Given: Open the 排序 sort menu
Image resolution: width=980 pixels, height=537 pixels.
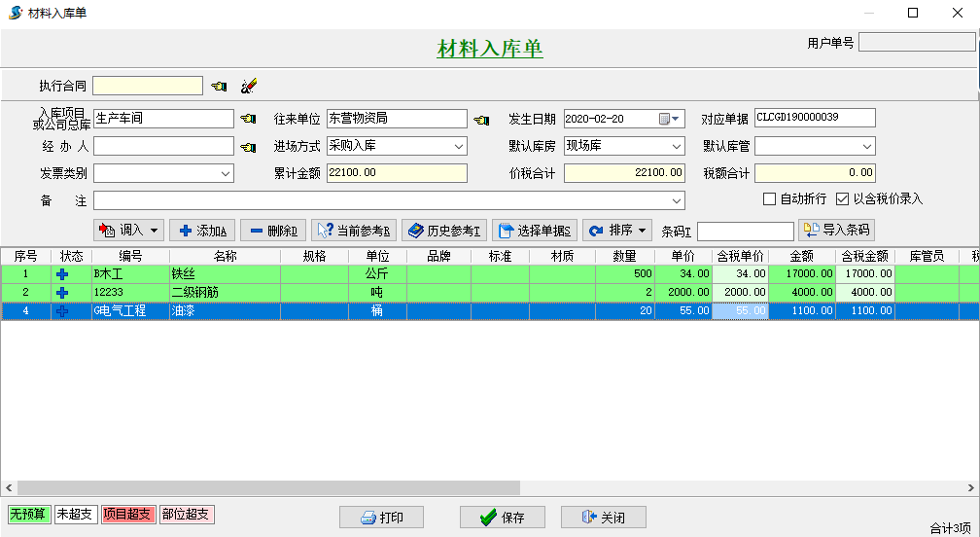Looking at the screenshot, I should 617,231.
